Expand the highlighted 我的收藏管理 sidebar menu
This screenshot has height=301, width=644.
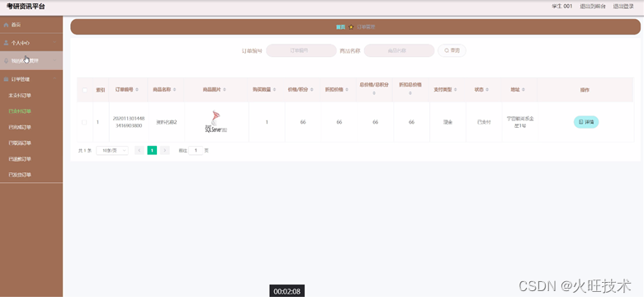point(31,61)
